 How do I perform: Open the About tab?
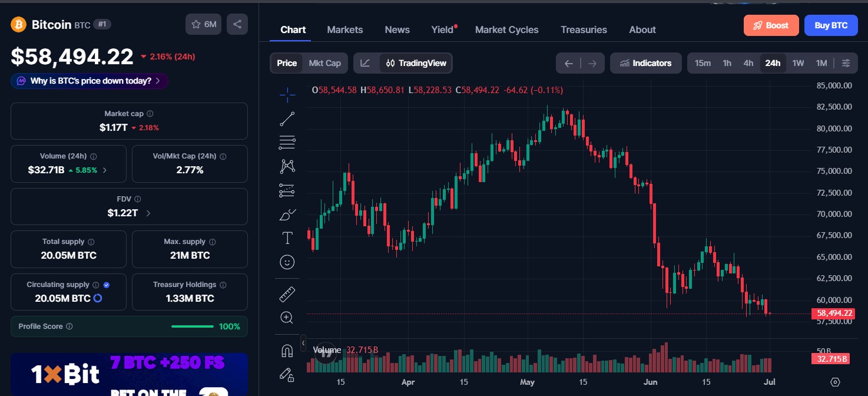pos(642,29)
